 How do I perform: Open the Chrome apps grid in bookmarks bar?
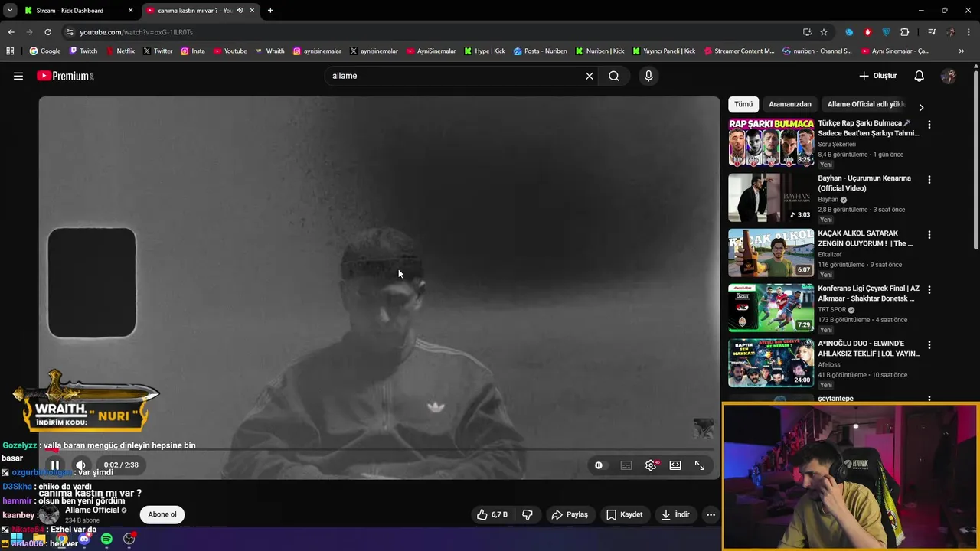pos(10,51)
